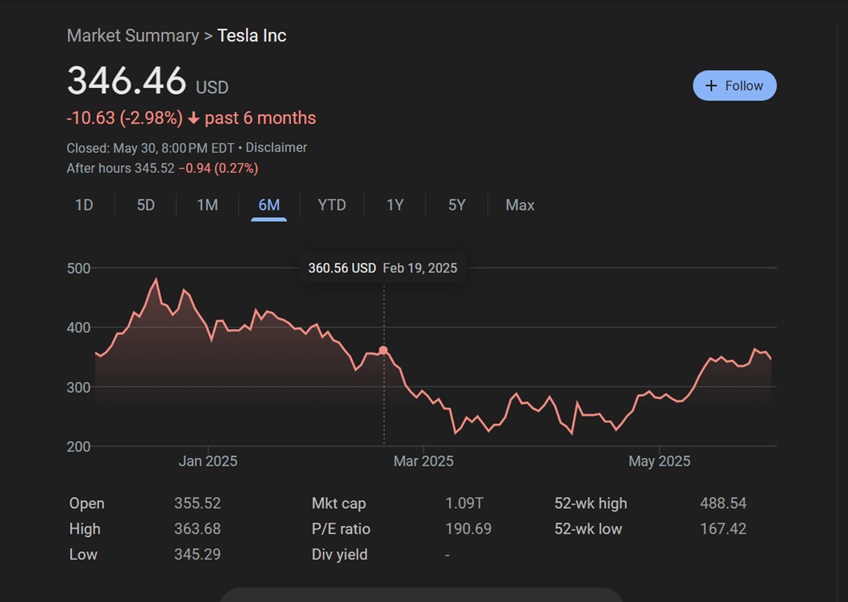
Task: Click the 346.46 price value
Action: pos(127,81)
